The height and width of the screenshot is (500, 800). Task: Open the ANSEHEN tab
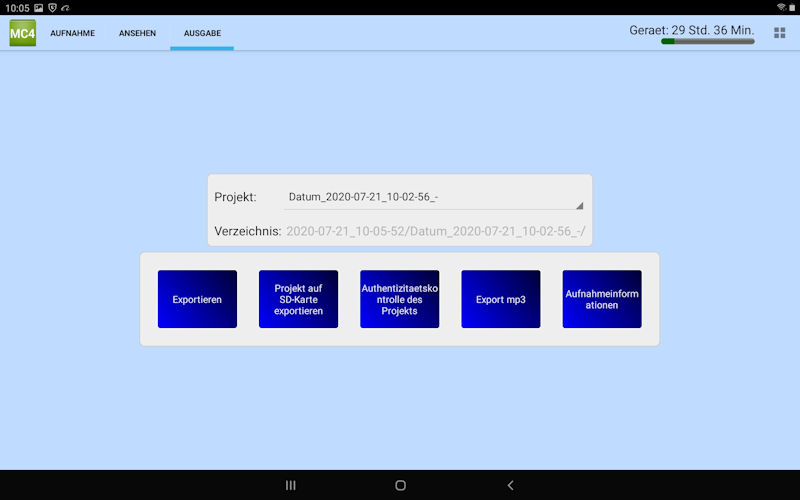point(137,33)
